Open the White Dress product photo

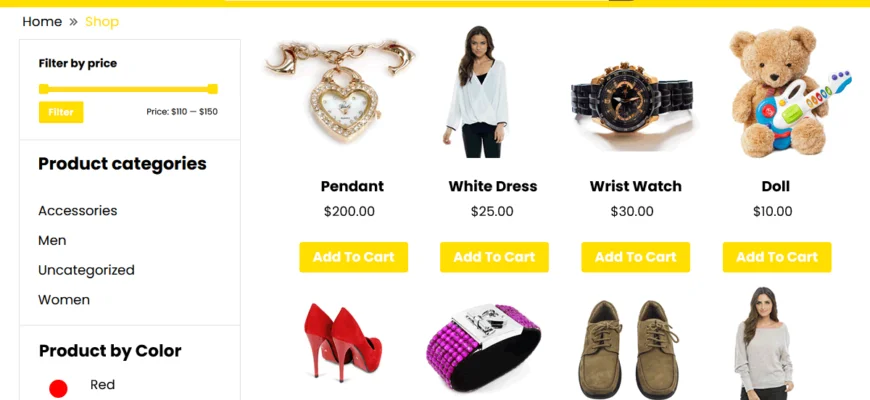pyautogui.click(x=476, y=92)
